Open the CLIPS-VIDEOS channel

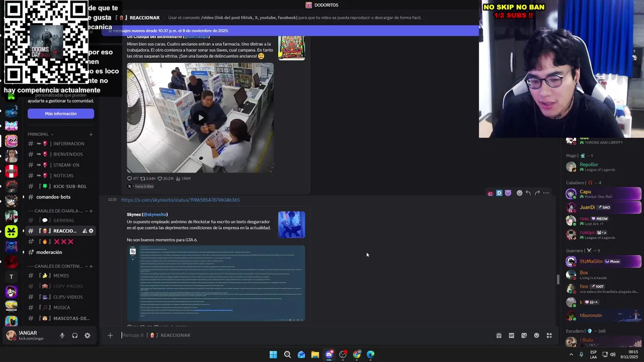(x=60, y=297)
